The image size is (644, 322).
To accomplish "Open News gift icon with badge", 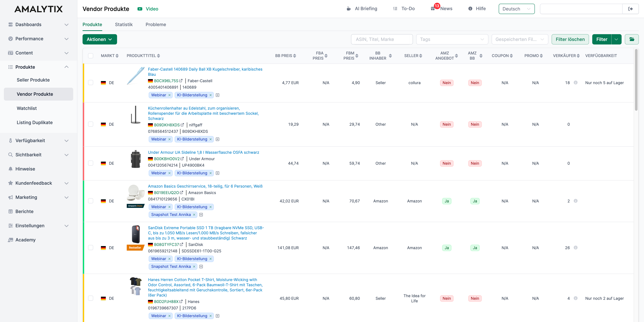I will pyautogui.click(x=433, y=9).
